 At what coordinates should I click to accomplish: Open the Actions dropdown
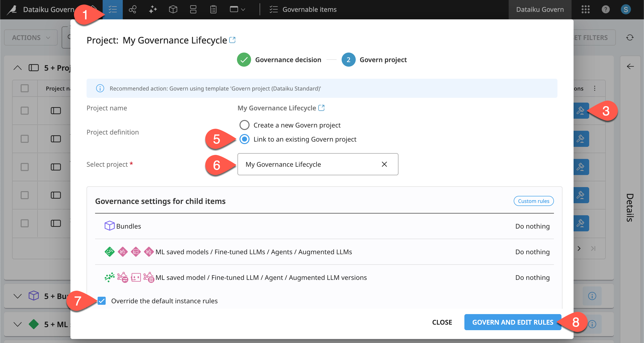30,37
